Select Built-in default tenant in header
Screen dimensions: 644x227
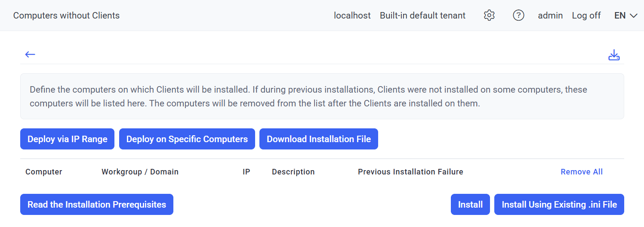point(422,16)
